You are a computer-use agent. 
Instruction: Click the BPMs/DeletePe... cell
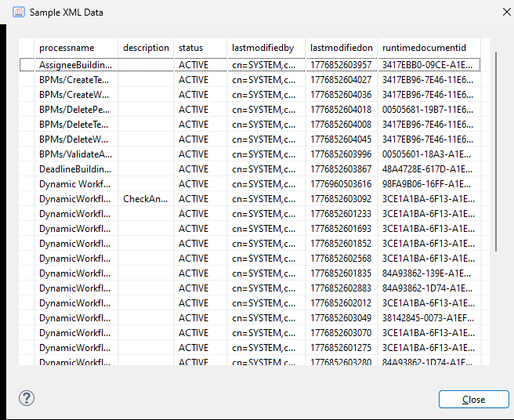point(74,110)
